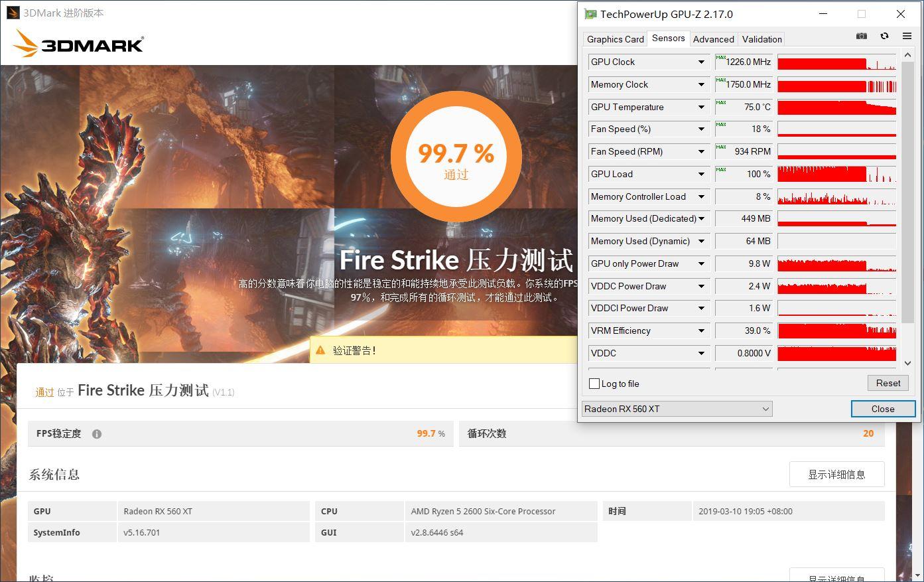Enable the Log to file checkbox
924x582 pixels.
594,384
